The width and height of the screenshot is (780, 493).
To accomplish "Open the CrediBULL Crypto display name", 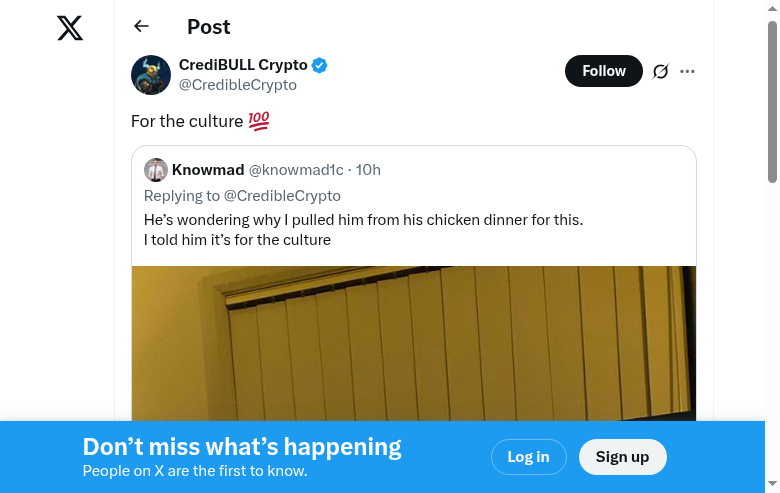I will pos(243,65).
